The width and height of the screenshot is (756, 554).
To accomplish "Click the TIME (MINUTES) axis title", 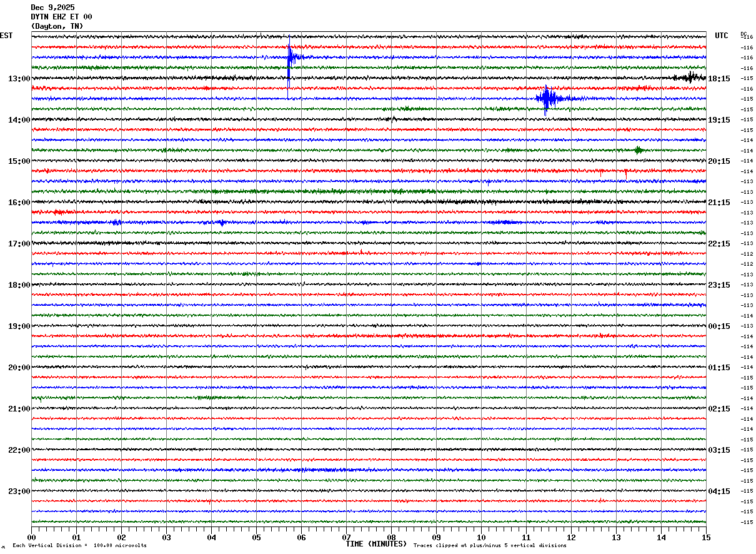I will 376,544.
